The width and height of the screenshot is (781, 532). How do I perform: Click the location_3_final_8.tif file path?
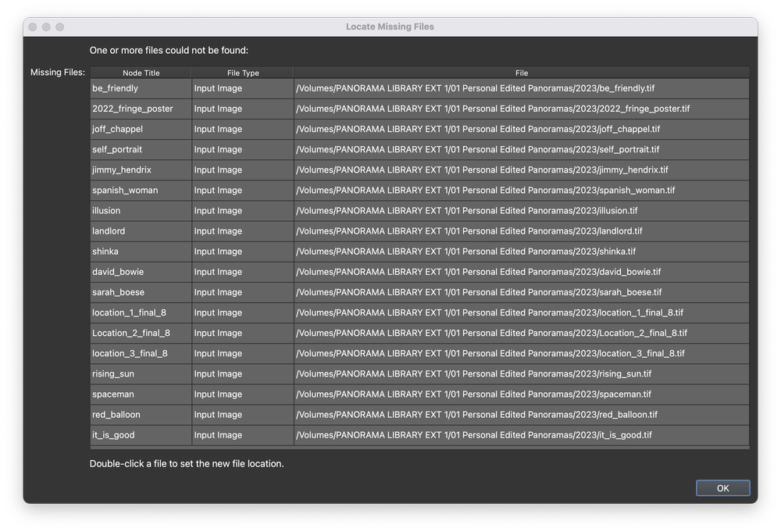pos(522,354)
